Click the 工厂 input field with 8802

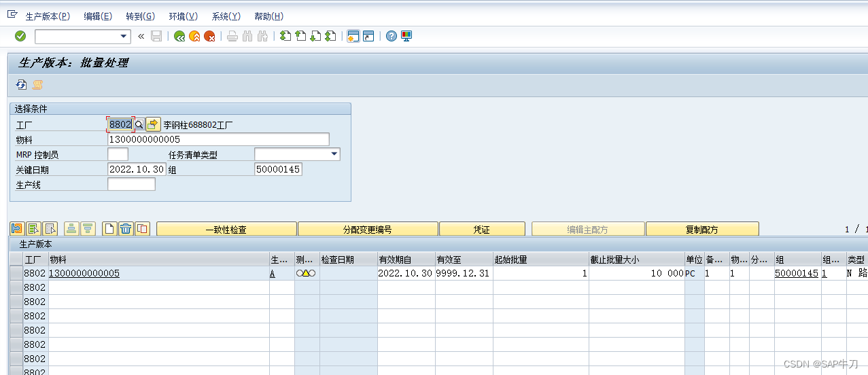120,124
